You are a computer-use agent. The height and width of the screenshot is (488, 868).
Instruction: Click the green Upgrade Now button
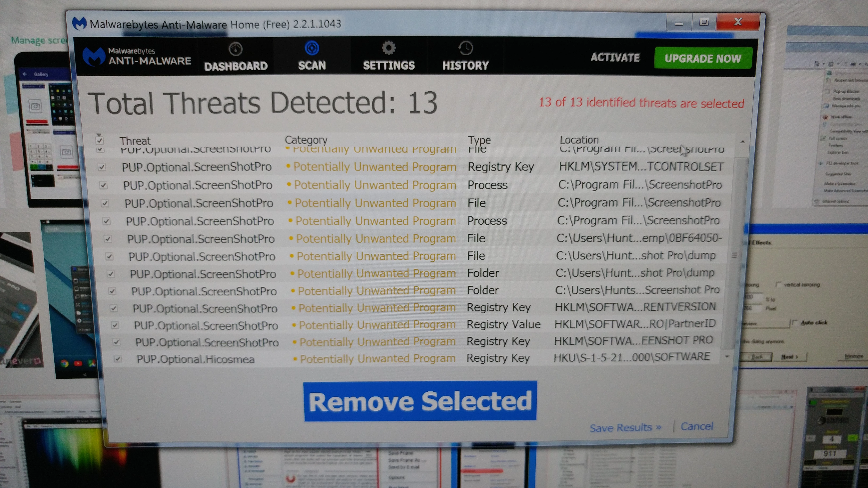pos(703,58)
